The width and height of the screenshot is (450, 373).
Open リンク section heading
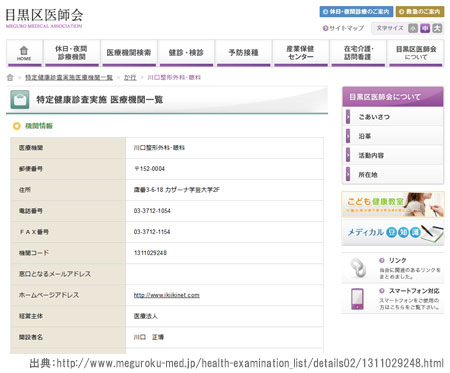click(x=397, y=260)
